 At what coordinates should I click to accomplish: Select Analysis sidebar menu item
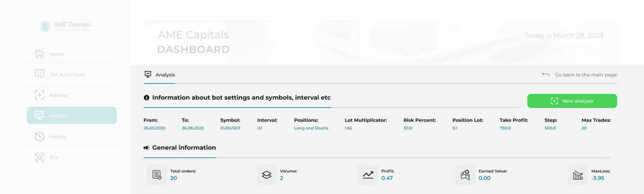[x=72, y=115]
